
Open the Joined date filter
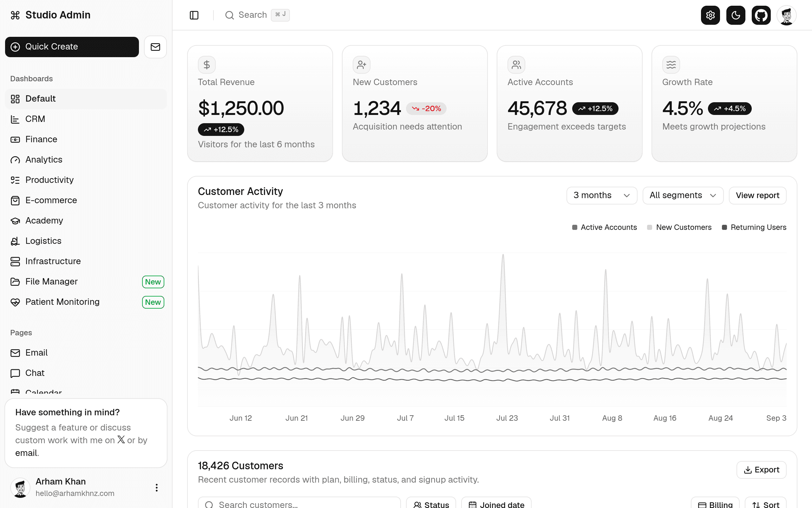496,503
